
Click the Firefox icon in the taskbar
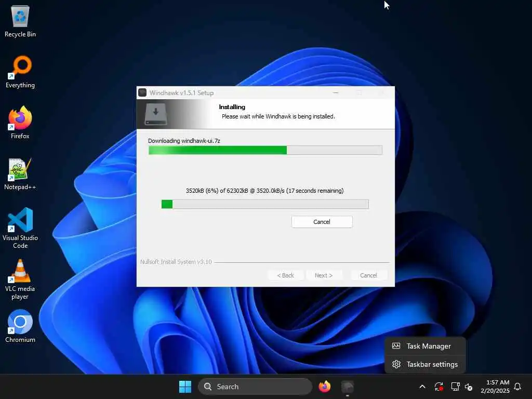(324, 387)
